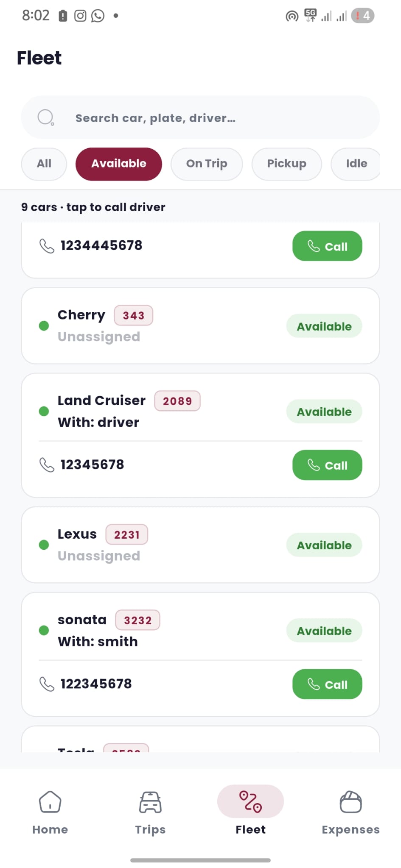401x868 pixels.
Task: Open the Home tab icon
Action: 50,801
